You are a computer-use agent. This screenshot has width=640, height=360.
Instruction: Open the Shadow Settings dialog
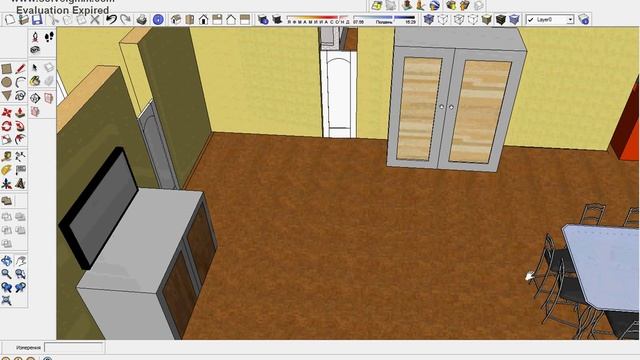263,19
